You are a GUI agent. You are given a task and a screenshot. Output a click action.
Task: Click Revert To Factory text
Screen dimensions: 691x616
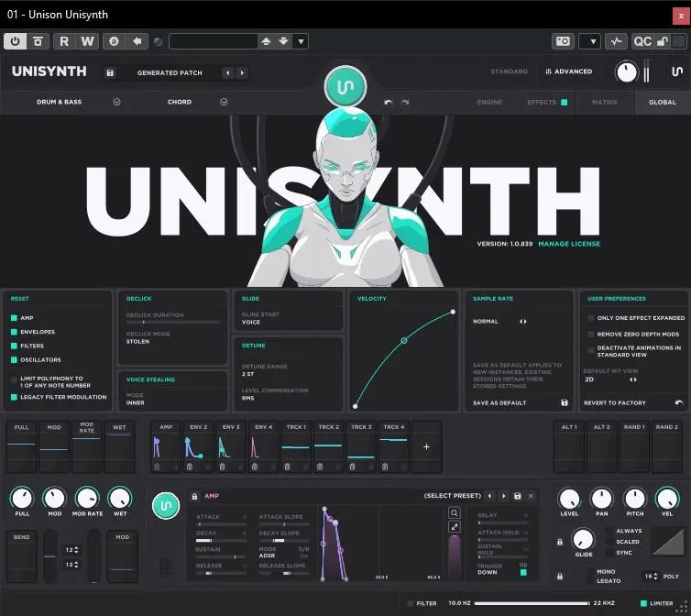[614, 403]
